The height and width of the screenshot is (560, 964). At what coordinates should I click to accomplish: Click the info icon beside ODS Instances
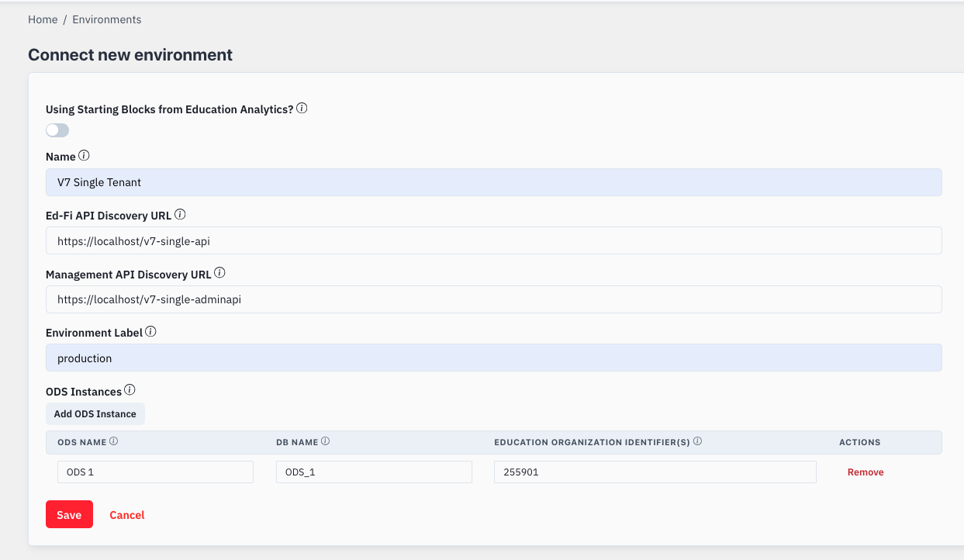[x=130, y=390]
